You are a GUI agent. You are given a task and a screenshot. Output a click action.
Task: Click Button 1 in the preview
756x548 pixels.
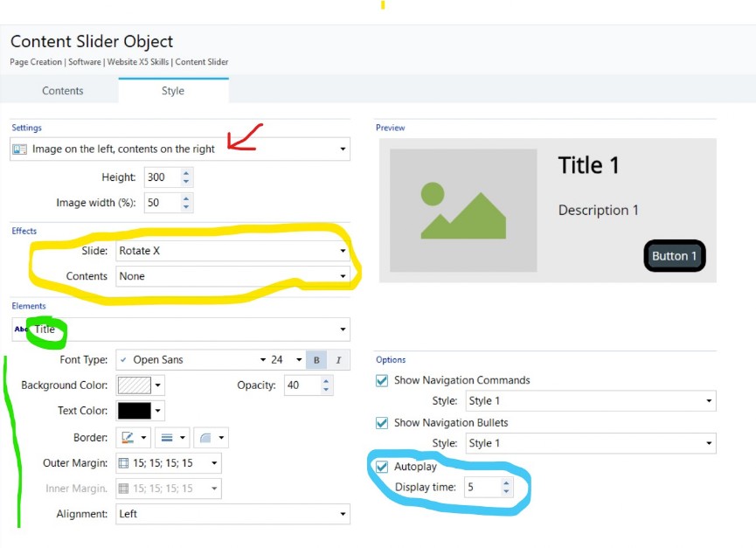click(675, 256)
